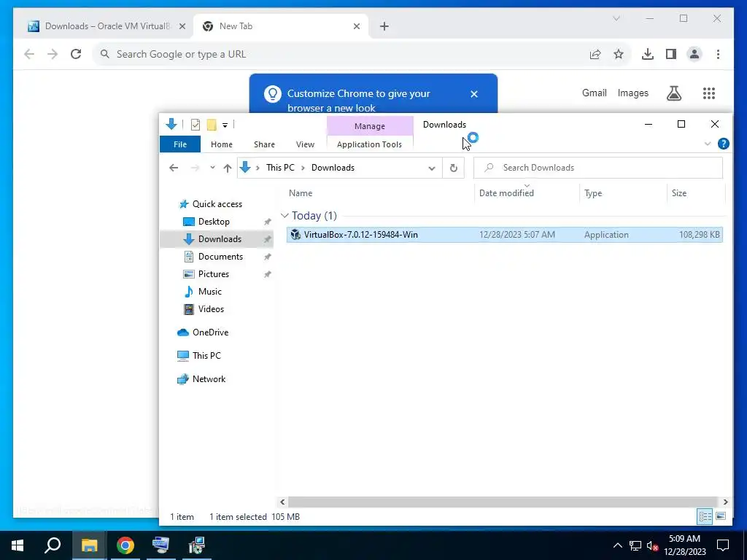Screen dimensions: 747x560
Task: Select Quick access in navigation pane
Action: pyautogui.click(x=217, y=204)
